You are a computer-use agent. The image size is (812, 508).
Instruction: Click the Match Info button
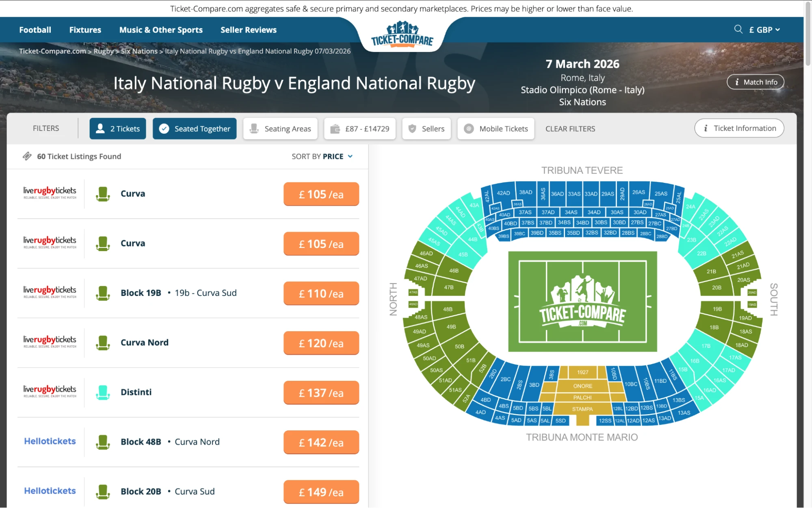[x=755, y=82]
